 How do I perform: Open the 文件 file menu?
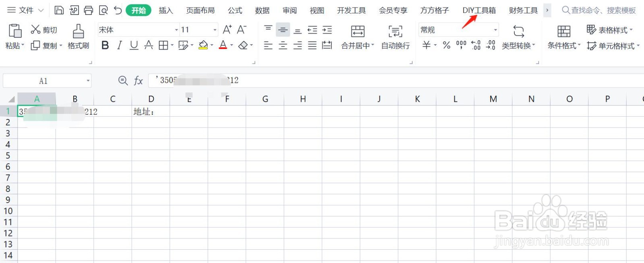pyautogui.click(x=25, y=10)
